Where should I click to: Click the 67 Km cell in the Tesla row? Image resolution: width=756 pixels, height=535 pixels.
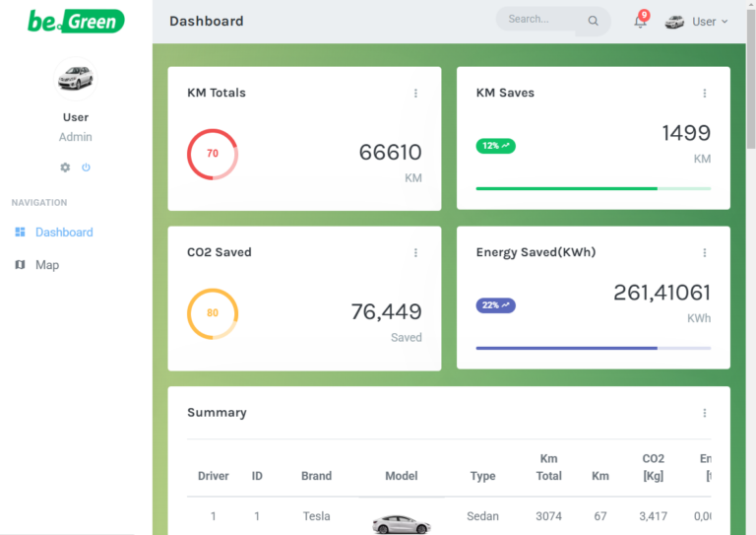pos(600,516)
